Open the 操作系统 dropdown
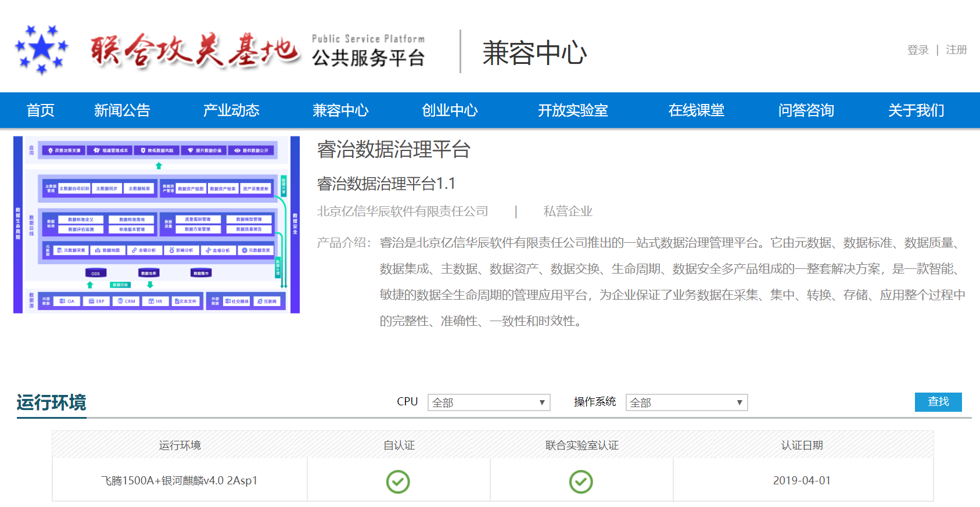The image size is (980, 507). point(687,402)
